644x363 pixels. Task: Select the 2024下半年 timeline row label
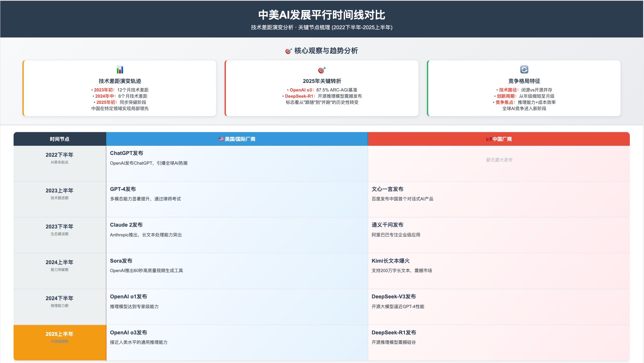(x=59, y=298)
